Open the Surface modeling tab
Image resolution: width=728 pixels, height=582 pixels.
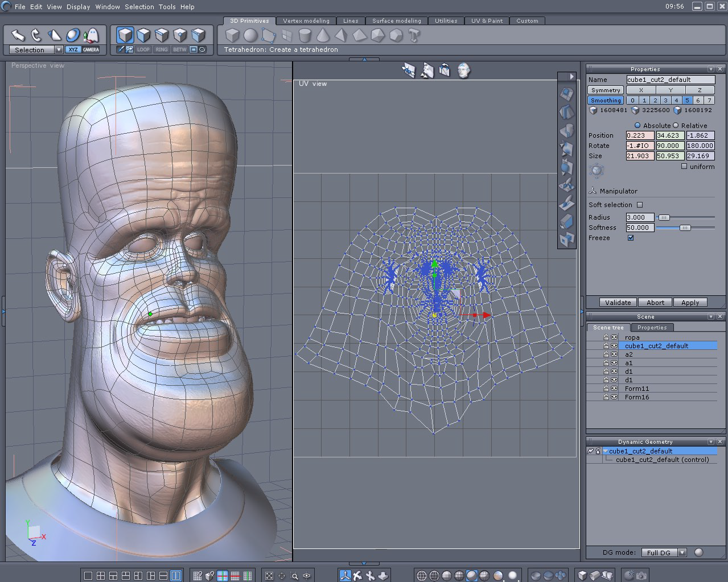396,20
